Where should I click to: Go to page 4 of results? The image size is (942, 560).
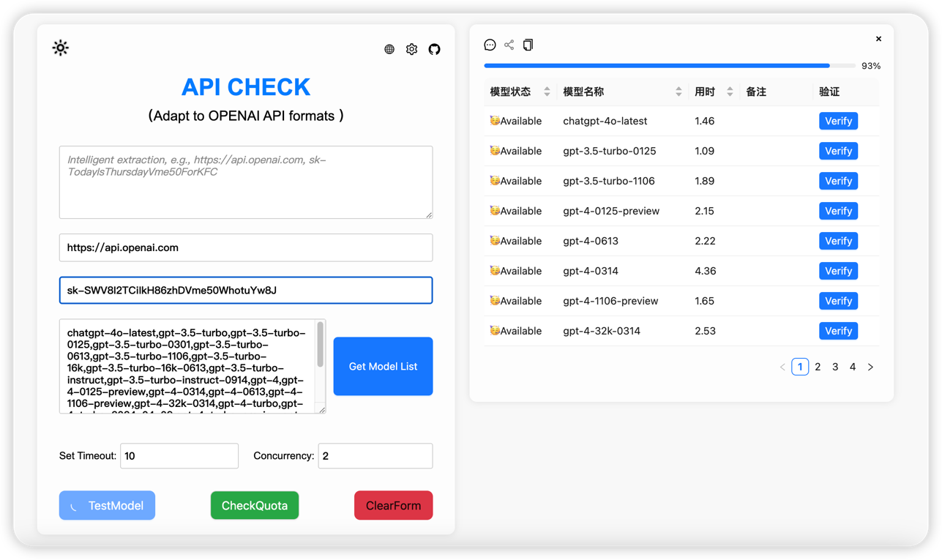tap(853, 367)
